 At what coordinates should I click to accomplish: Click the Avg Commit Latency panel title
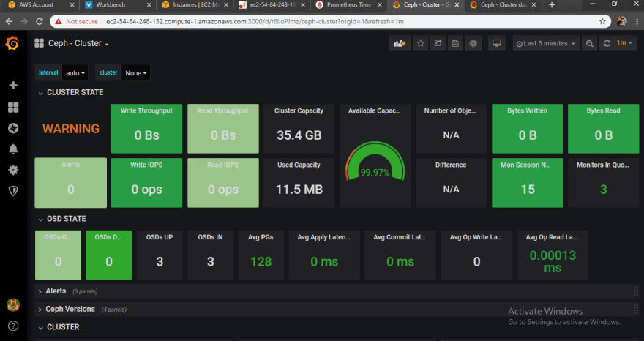point(400,237)
